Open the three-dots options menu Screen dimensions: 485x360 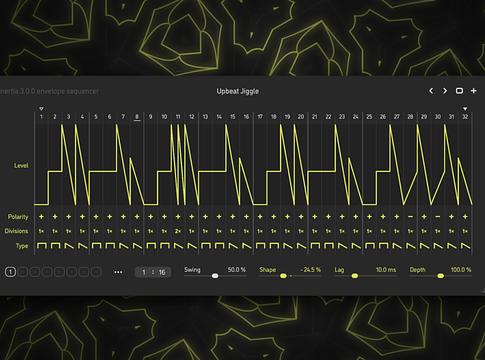click(118, 272)
